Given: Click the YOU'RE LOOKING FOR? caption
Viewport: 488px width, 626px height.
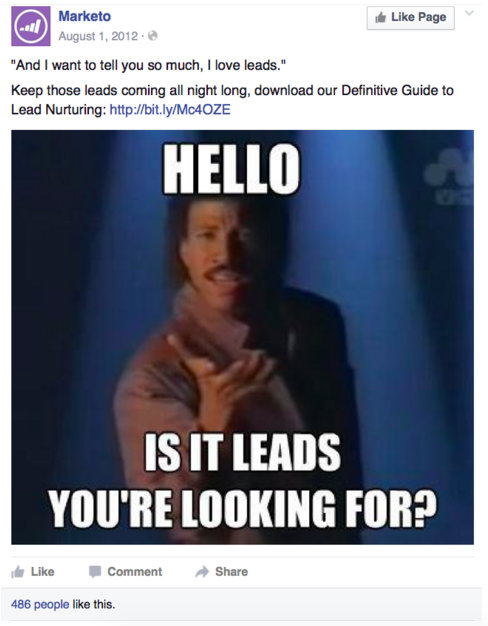Looking at the screenshot, I should pos(242,509).
